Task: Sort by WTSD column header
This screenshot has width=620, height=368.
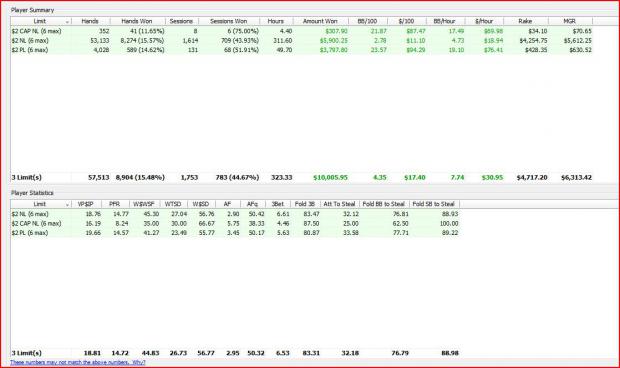Action: tap(173, 204)
